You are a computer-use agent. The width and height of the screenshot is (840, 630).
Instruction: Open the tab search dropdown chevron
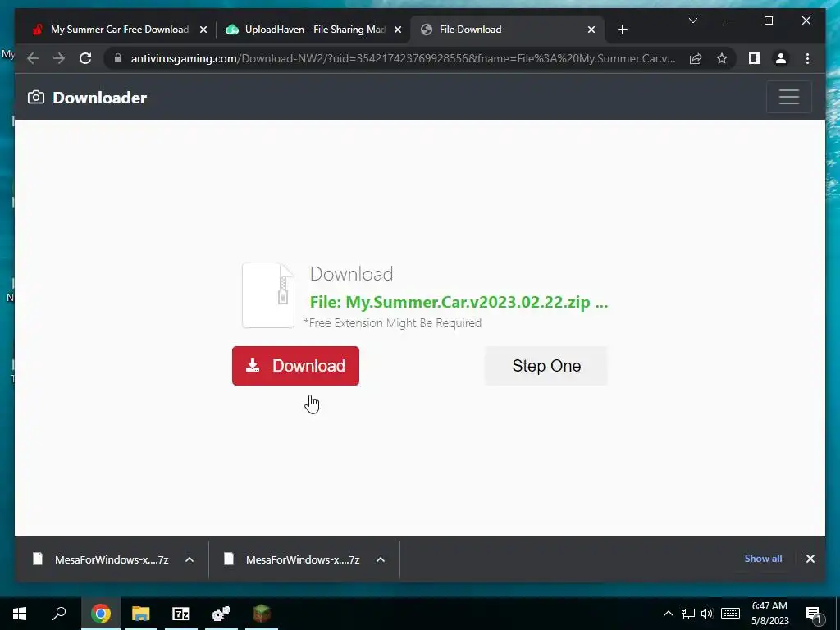[x=692, y=21]
